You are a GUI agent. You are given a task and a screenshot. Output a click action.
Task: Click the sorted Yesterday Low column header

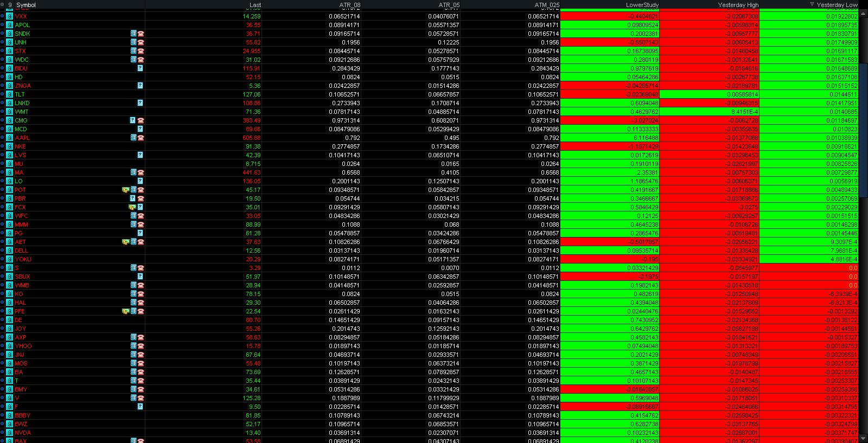(837, 5)
